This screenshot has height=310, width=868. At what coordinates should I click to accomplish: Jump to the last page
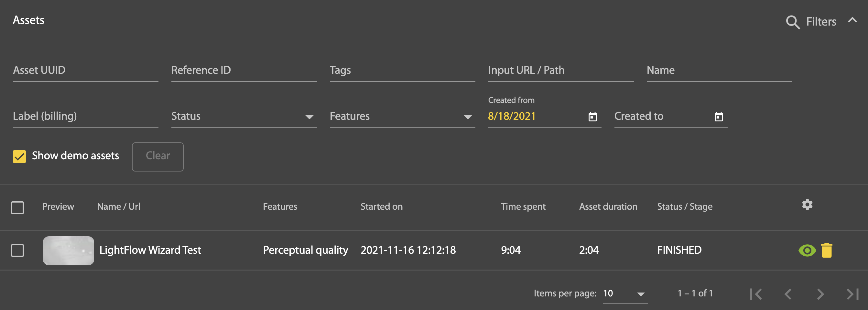pos(852,294)
